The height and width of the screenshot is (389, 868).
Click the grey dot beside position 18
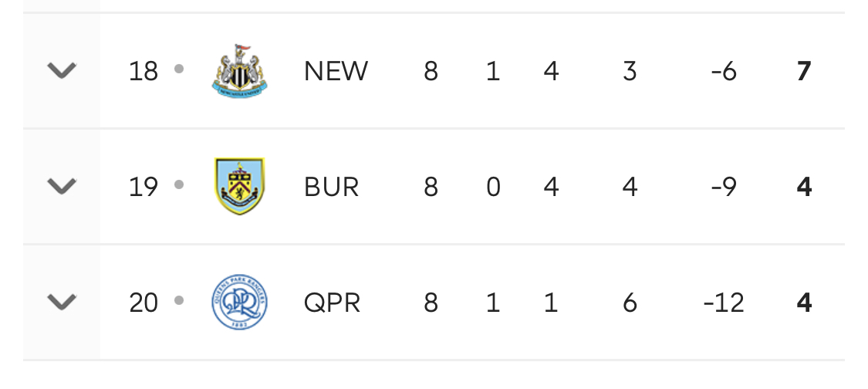point(179,69)
